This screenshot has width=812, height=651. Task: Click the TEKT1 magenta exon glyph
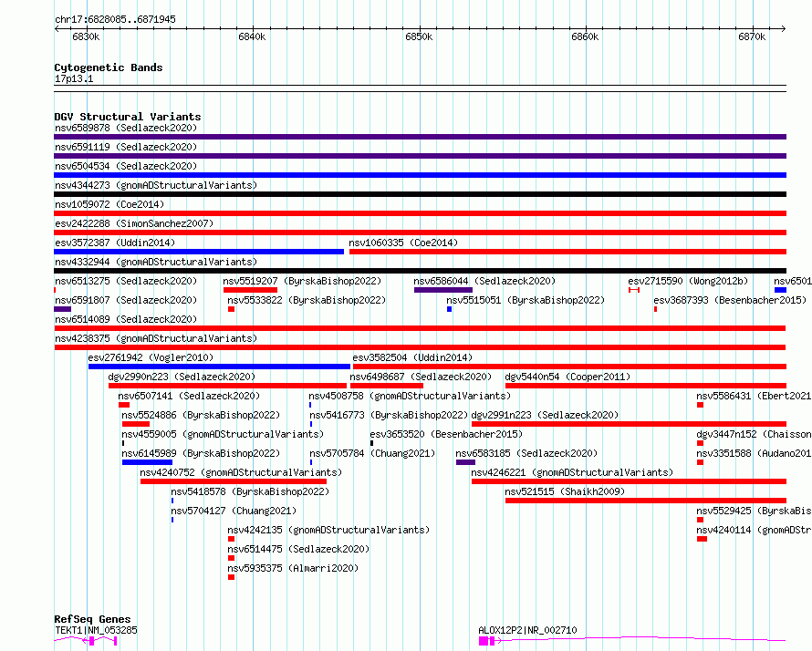click(91, 641)
